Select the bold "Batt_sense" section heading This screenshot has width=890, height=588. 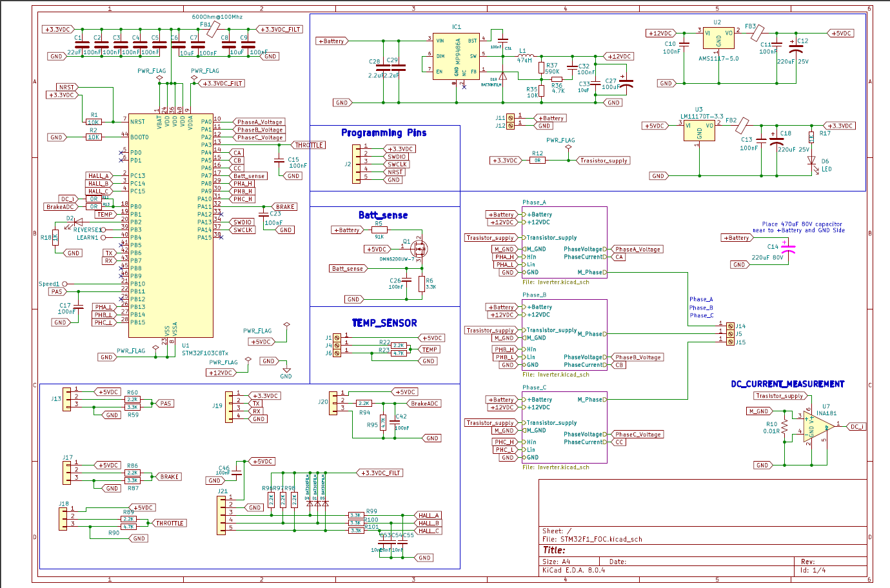(x=383, y=215)
